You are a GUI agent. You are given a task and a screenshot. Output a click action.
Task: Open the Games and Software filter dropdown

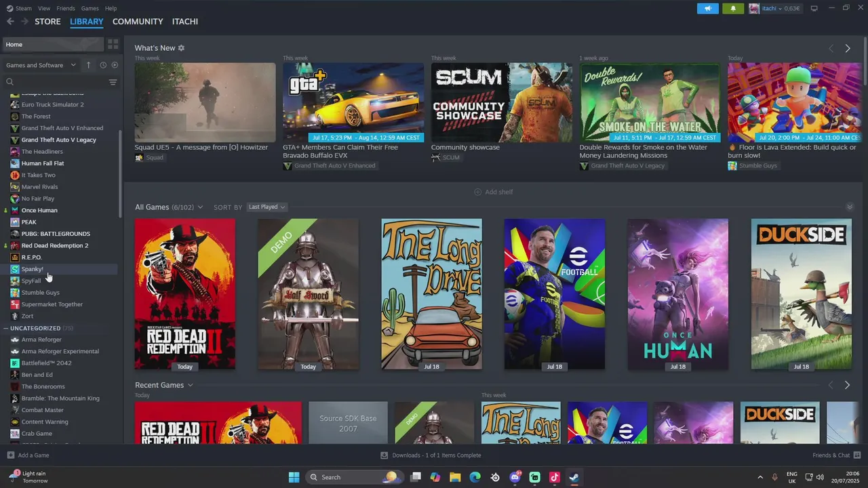(x=41, y=65)
